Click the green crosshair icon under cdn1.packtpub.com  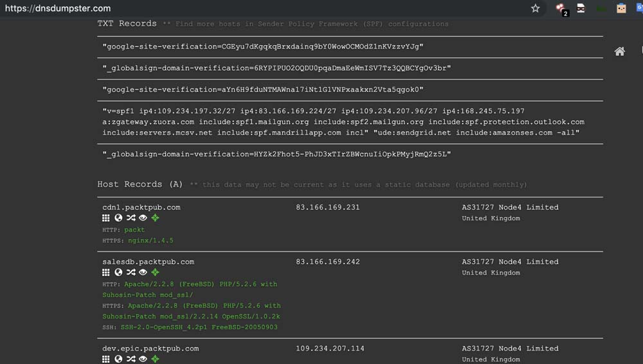[155, 218]
